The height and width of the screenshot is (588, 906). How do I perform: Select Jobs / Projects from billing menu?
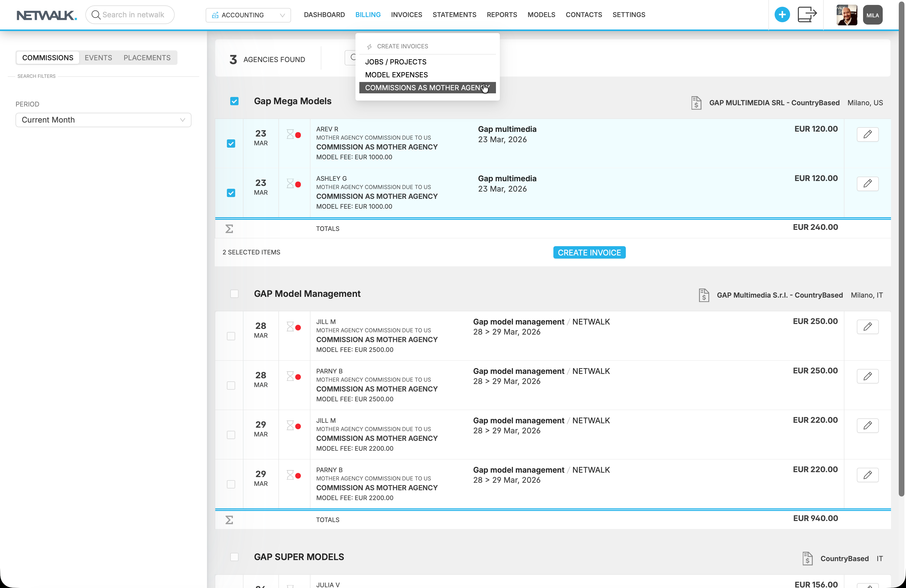click(x=396, y=62)
